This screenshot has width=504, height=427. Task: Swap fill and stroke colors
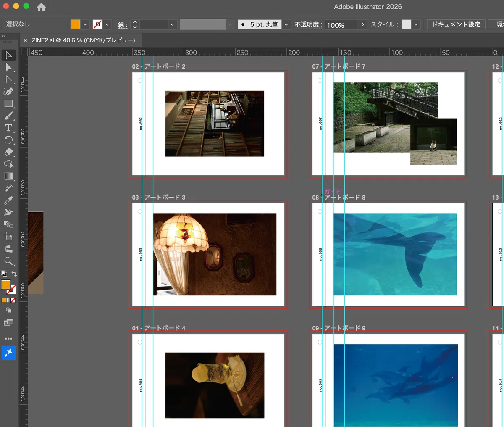14,274
